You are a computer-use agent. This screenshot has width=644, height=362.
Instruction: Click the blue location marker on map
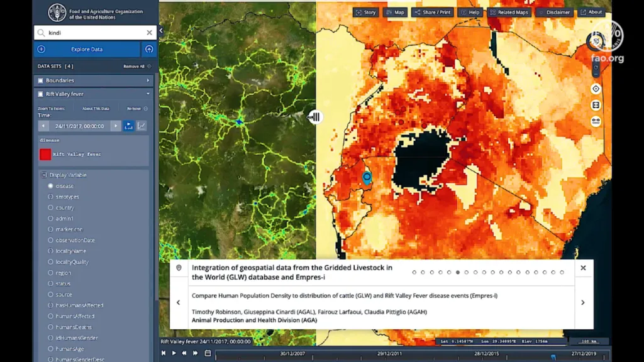367,178
